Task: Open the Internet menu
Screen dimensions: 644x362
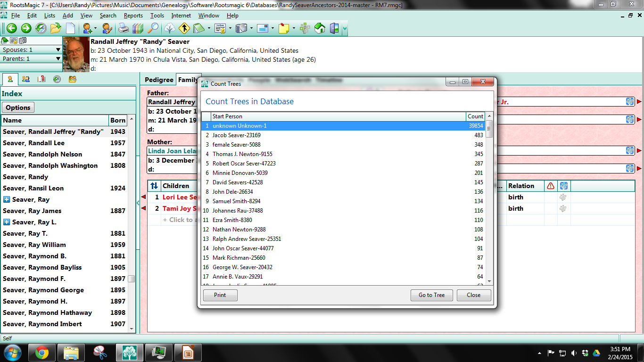Action: (x=181, y=16)
